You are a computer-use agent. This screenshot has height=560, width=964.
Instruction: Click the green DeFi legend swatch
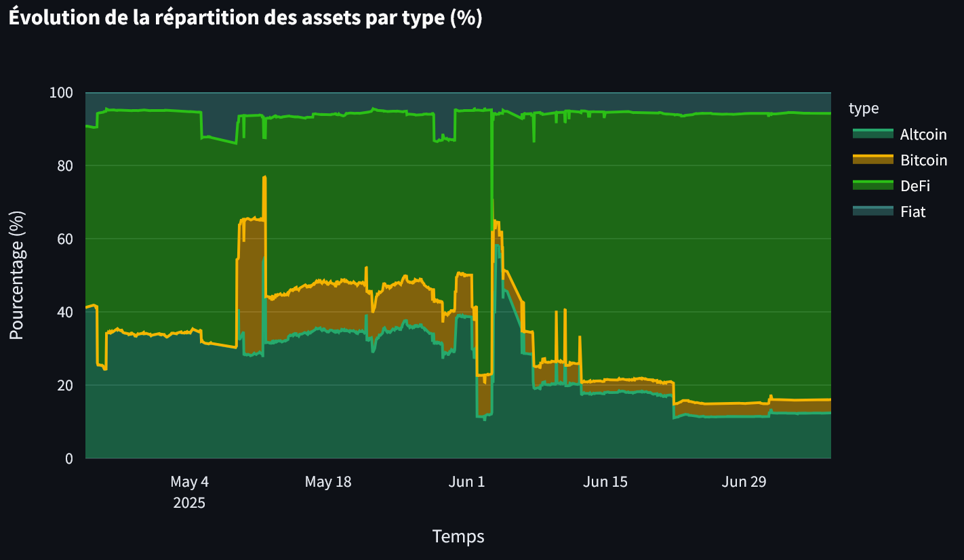point(872,186)
